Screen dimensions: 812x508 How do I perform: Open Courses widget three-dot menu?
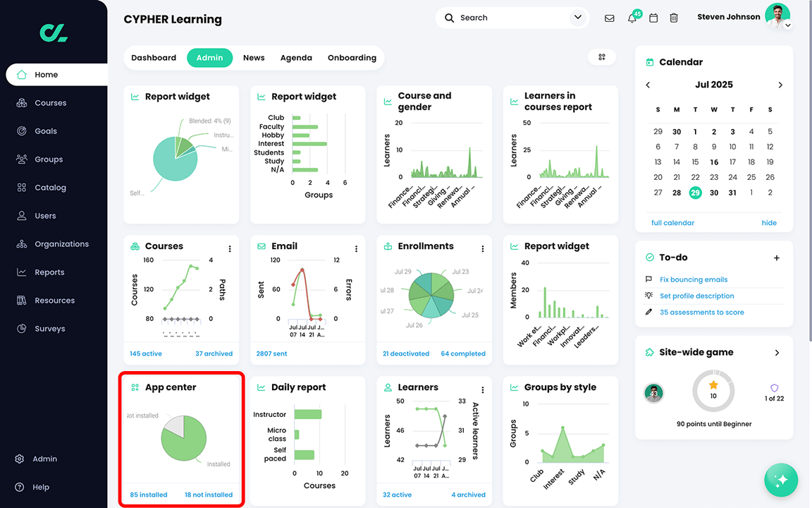(230, 249)
